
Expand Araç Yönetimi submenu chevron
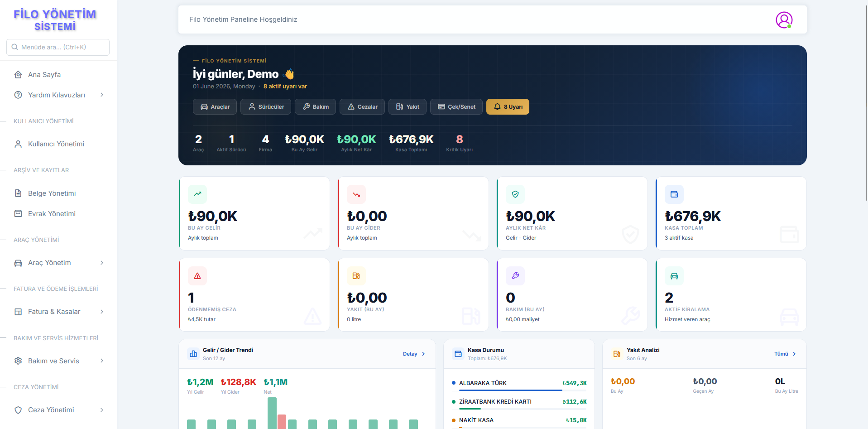pyautogui.click(x=102, y=263)
